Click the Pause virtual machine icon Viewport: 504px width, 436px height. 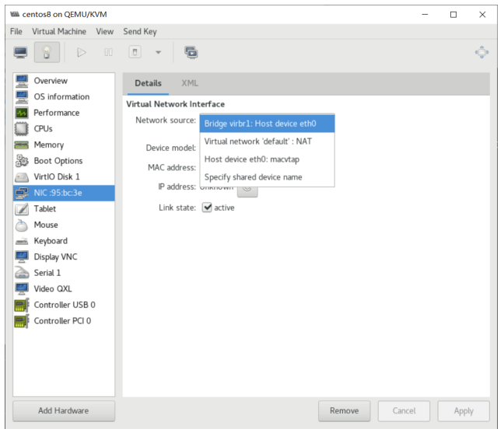tap(108, 52)
